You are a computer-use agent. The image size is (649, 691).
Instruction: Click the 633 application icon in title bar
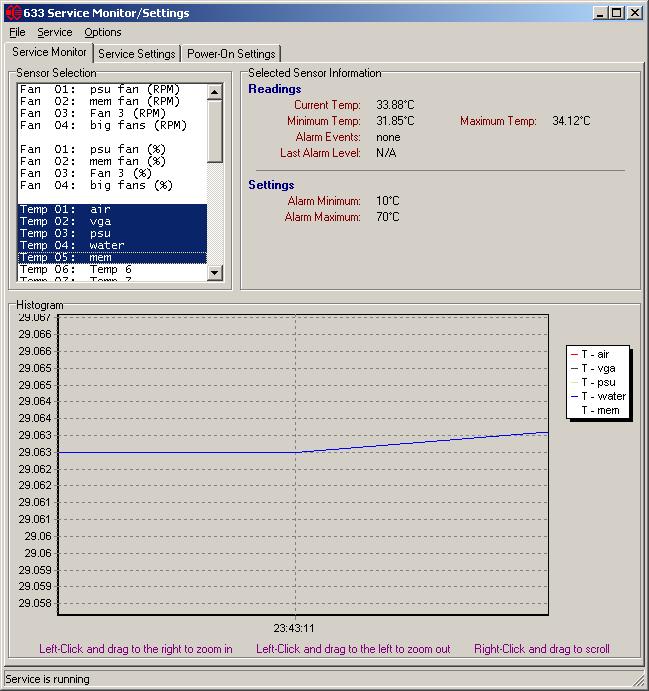click(x=13, y=13)
